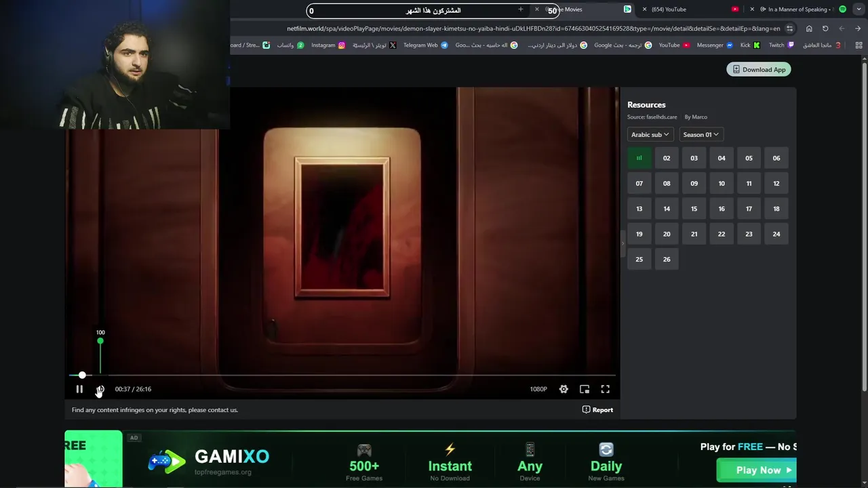Open the واتساب WhatsApp bookmark
Image resolution: width=868 pixels, height=488 pixels.
290,45
